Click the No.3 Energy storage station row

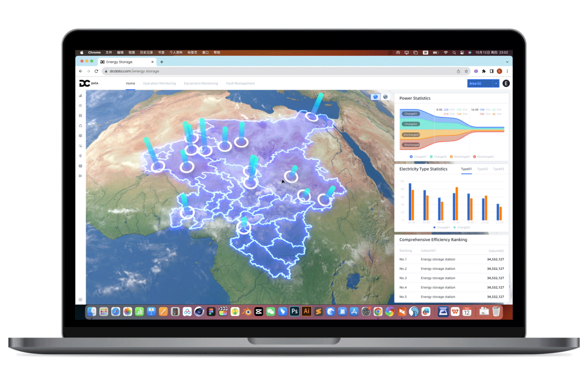tap(451, 278)
